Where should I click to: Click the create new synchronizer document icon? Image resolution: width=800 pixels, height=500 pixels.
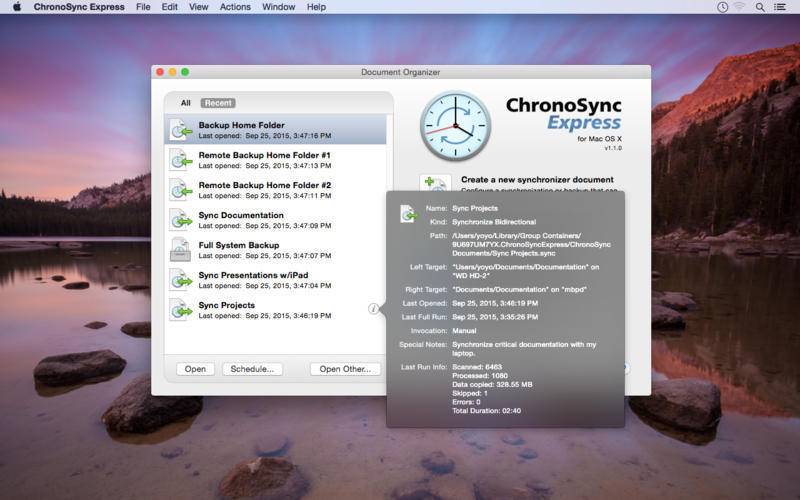435,187
